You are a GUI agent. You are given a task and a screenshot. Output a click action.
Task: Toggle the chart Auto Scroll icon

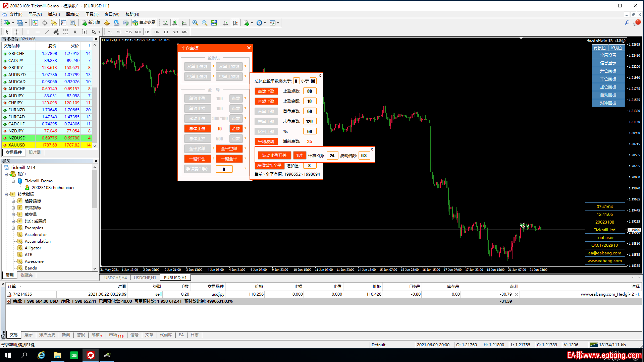coord(226,23)
